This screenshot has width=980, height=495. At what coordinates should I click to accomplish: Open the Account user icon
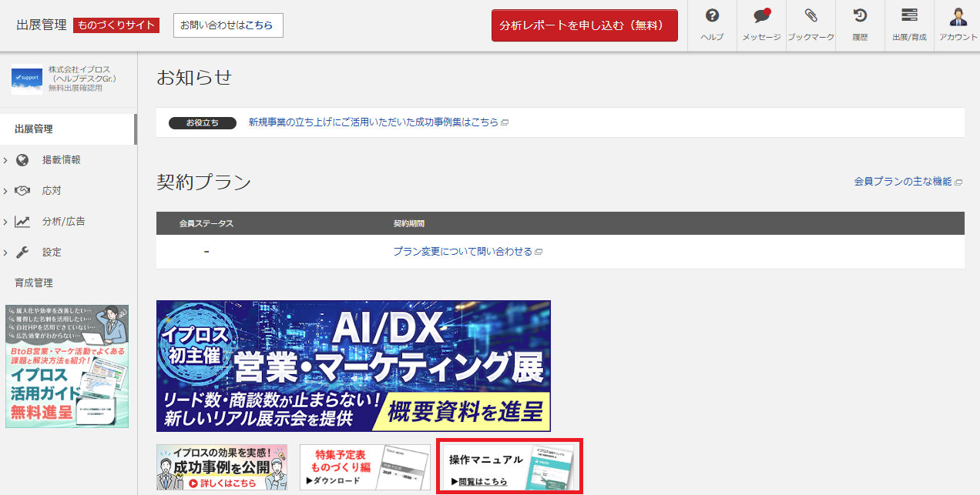pos(958,16)
